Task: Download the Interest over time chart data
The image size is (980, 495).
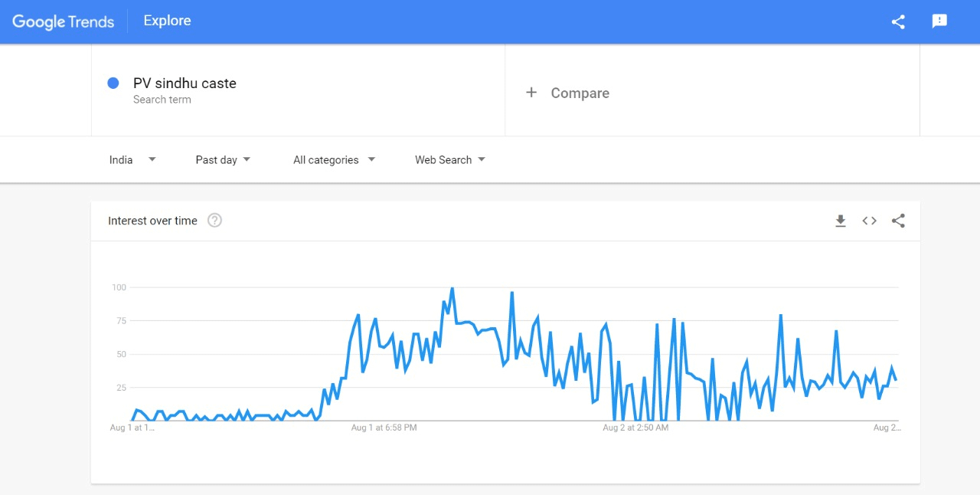Action: pyautogui.click(x=841, y=221)
